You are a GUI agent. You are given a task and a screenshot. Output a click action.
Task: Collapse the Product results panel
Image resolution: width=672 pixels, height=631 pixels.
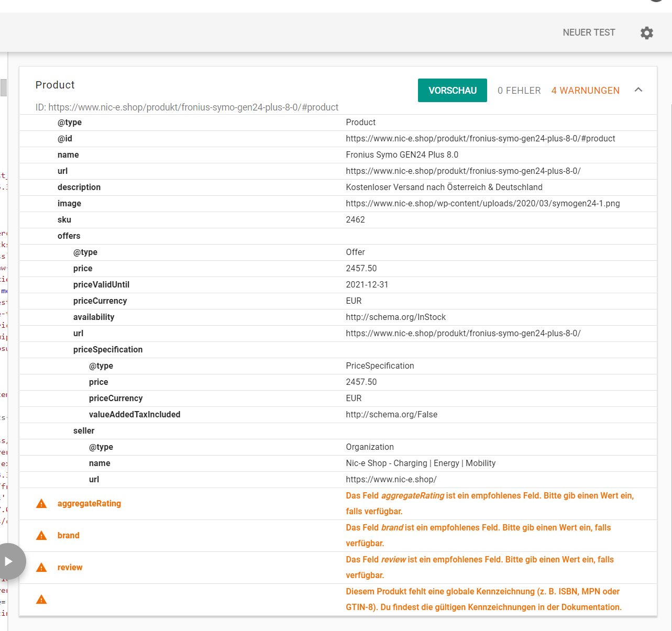[x=638, y=90]
